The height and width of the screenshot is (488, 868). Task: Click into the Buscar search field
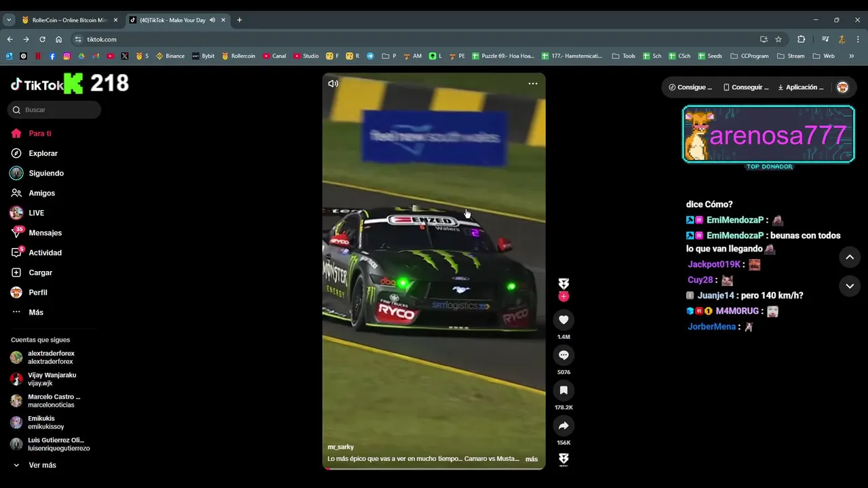click(54, 110)
